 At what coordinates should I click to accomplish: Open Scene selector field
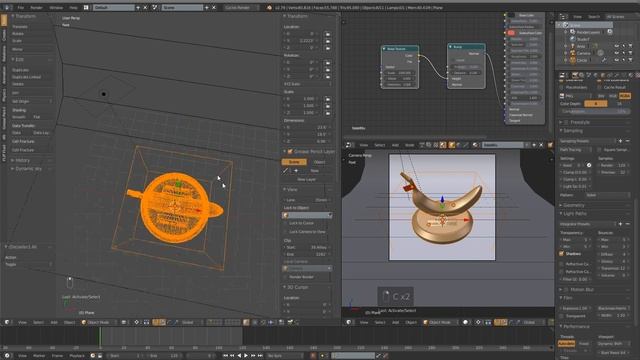point(182,7)
